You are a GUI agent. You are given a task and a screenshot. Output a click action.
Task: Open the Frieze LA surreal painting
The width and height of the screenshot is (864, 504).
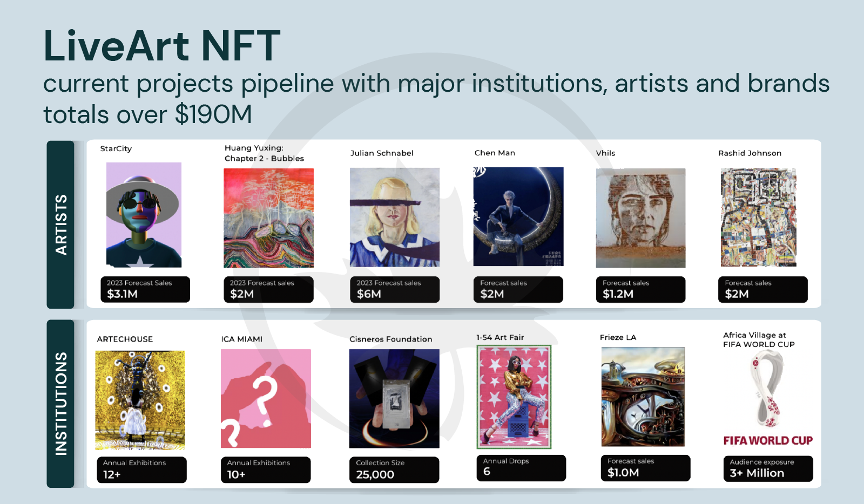[643, 397]
